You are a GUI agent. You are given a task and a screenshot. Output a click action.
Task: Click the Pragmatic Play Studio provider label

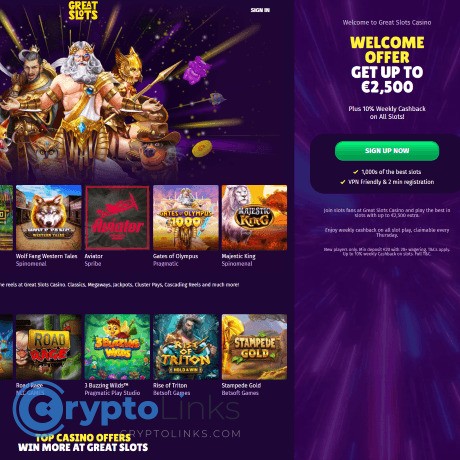pyautogui.click(x=112, y=393)
